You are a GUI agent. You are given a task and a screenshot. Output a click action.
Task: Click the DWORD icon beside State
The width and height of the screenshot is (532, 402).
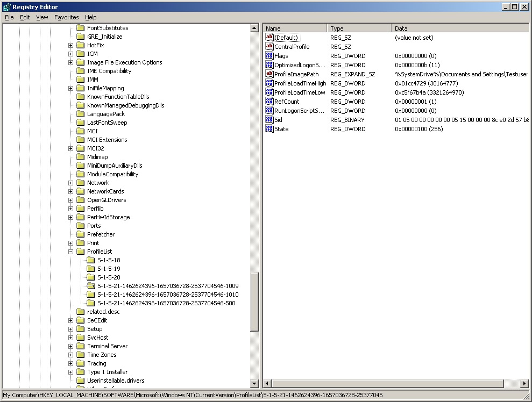tap(269, 129)
